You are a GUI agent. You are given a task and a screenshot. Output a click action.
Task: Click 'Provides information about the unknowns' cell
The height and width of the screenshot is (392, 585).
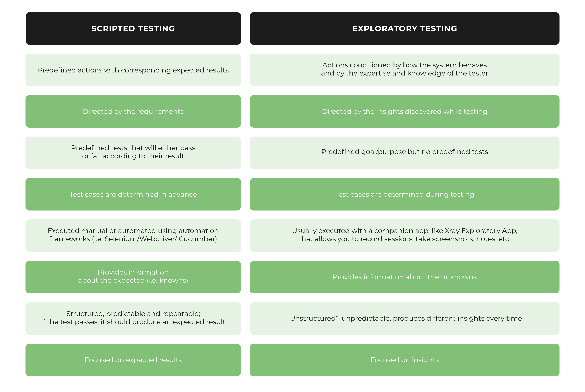pyautogui.click(x=404, y=277)
